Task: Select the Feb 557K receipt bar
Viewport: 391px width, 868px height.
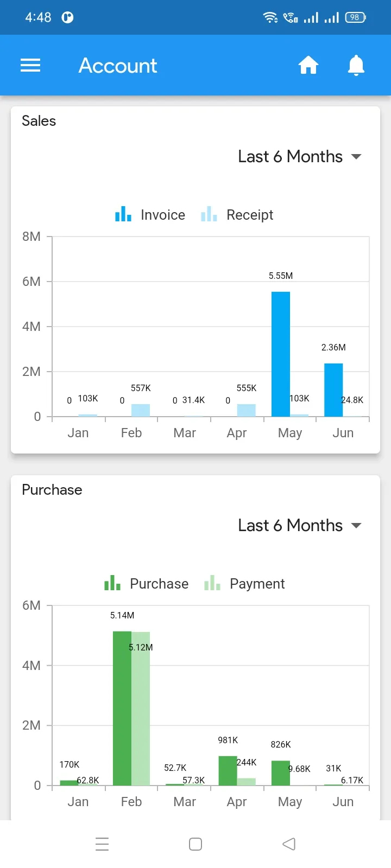Action: pyautogui.click(x=141, y=410)
